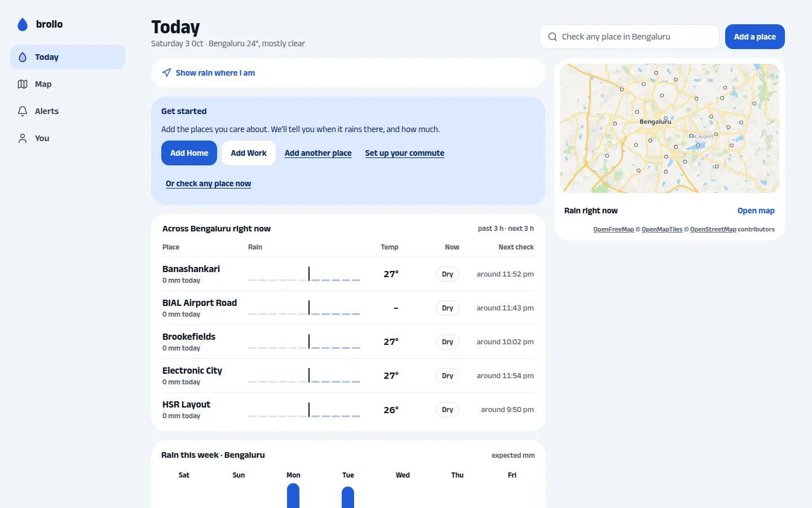Screen dimensions: 812x508
Task: Click the Place column header
Action: (171, 247)
